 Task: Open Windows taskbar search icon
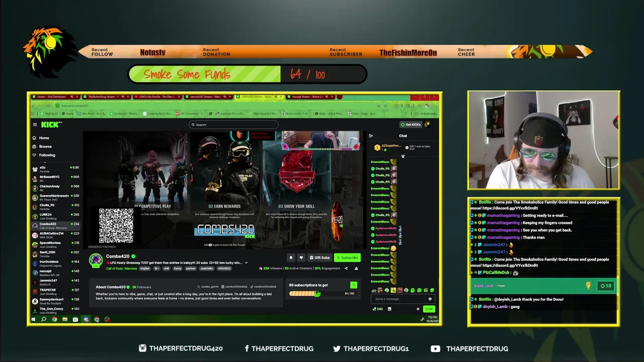[44, 319]
